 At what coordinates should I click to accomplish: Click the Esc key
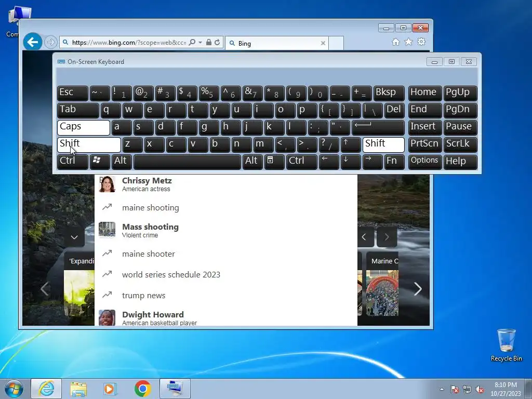click(x=73, y=94)
